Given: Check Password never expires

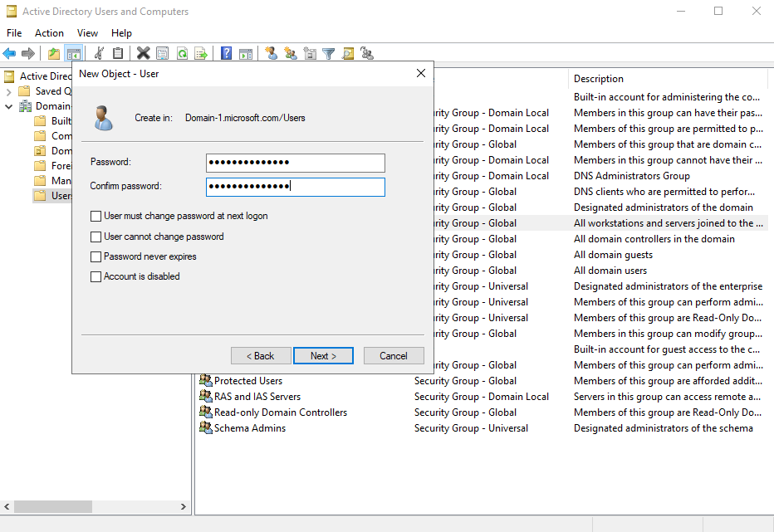Looking at the screenshot, I should pyautogui.click(x=95, y=256).
